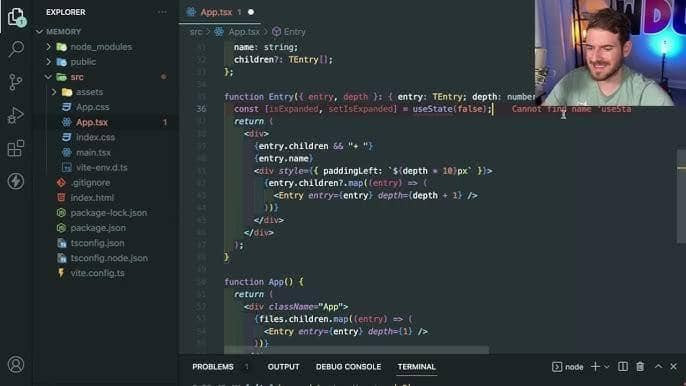The height and width of the screenshot is (386, 686).
Task: Open the Explorer view in activity bar
Action: pos(17,18)
